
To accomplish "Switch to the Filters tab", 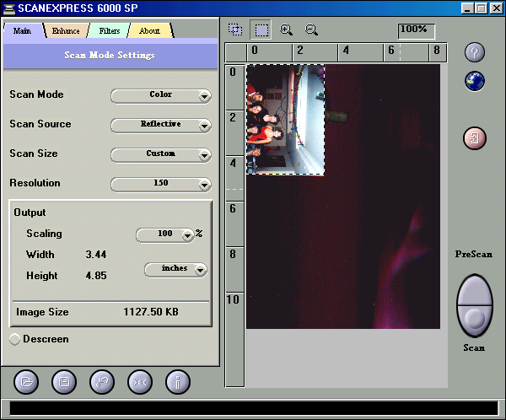I will coord(109,30).
